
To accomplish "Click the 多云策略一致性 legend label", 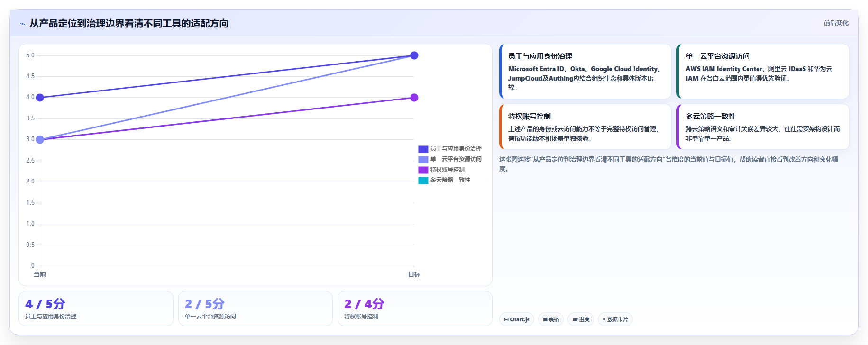I will click(x=450, y=180).
